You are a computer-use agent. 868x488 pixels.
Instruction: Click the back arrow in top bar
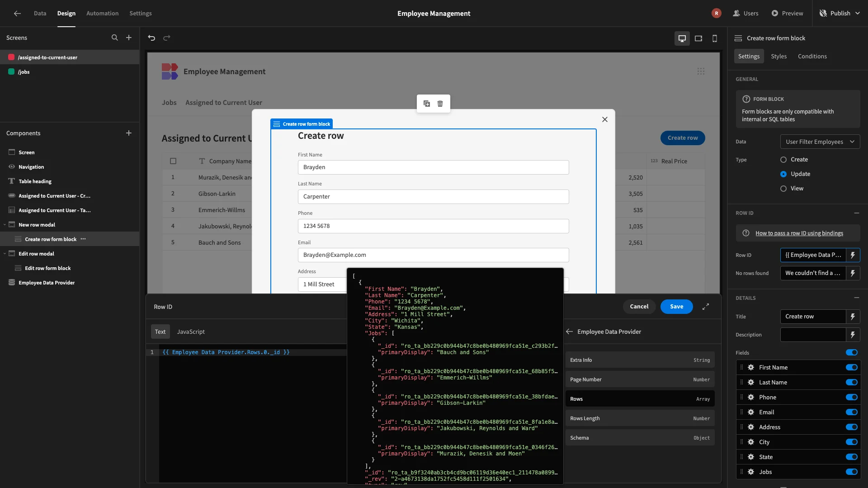point(17,14)
